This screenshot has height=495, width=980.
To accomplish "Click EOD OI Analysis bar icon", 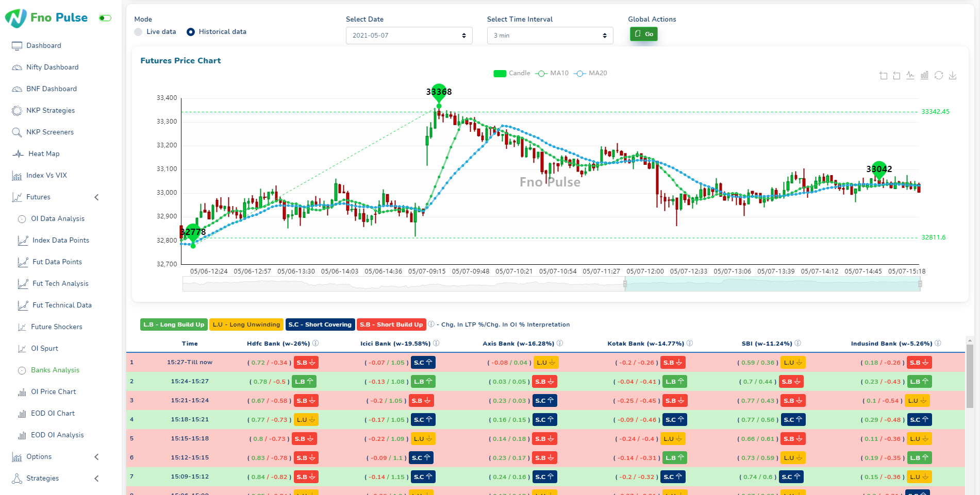I will (22, 435).
